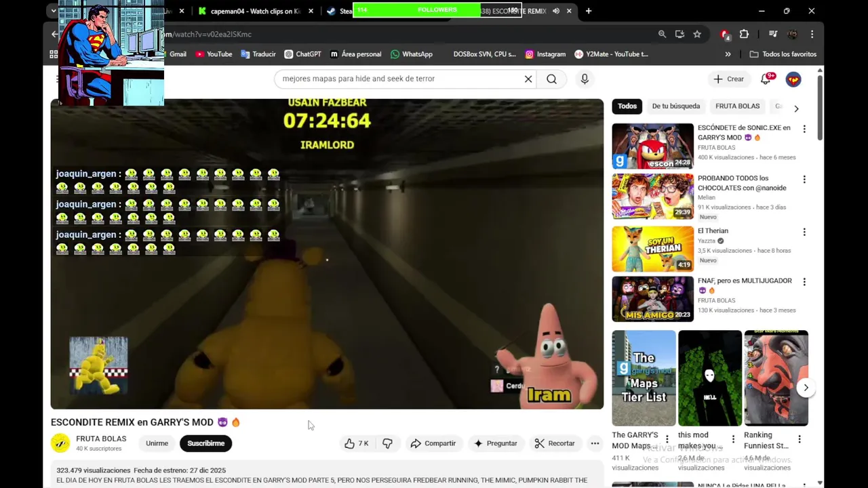The height and width of the screenshot is (488, 868).
Task: Share the video via Compartir
Action: point(433,443)
